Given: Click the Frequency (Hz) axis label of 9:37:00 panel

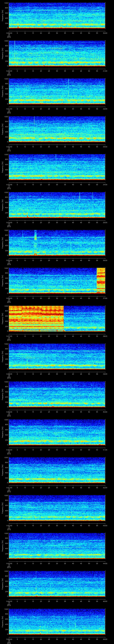Looking at the screenshot, I should click(x=3, y=319).
